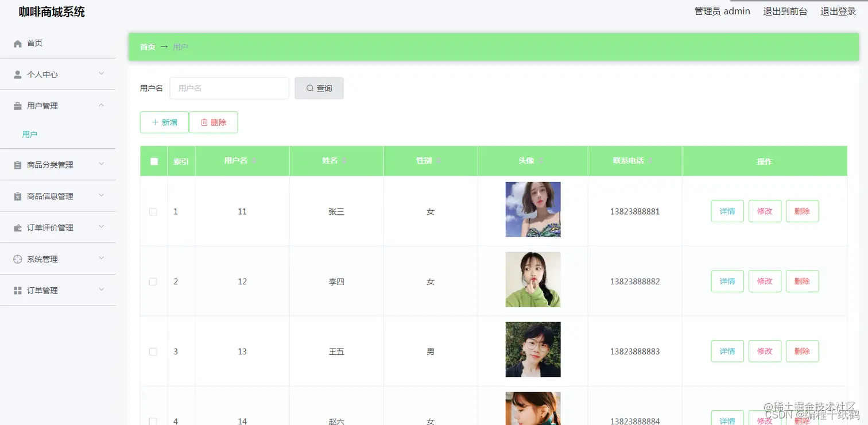Click the icon beside 商品信息管理
The image size is (868, 425).
pyautogui.click(x=17, y=196)
